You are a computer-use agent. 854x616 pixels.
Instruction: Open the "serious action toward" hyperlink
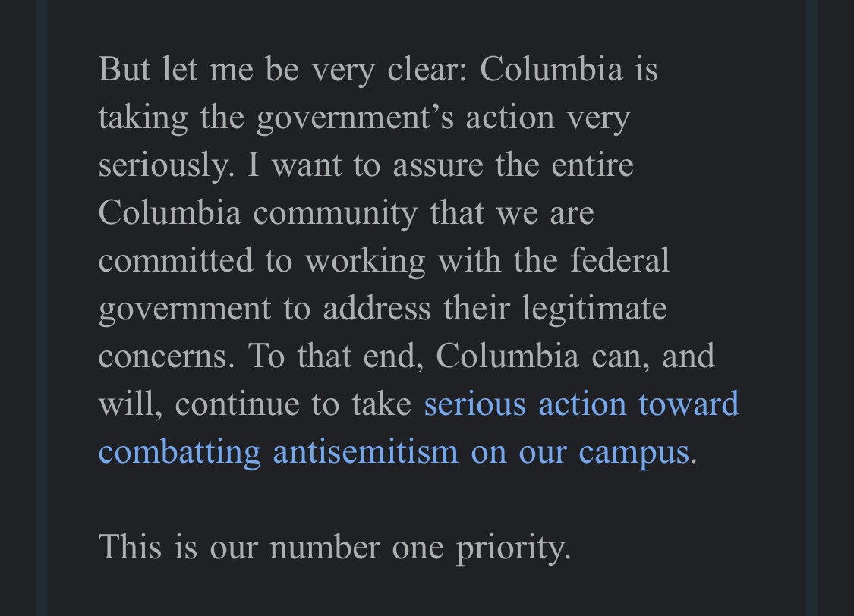581,404
